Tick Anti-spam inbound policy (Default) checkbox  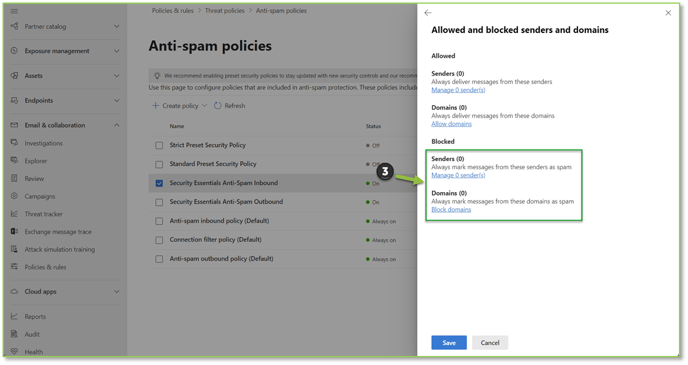pos(159,221)
